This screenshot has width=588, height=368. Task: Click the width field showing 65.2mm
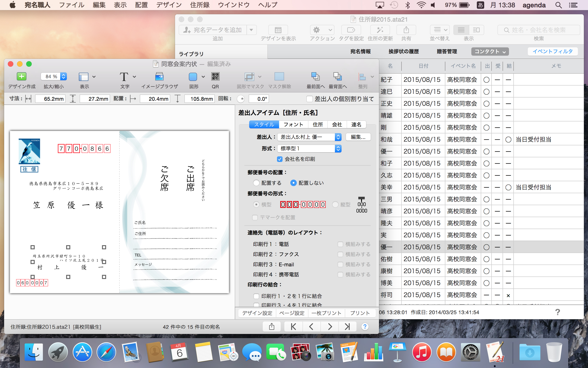pos(50,99)
